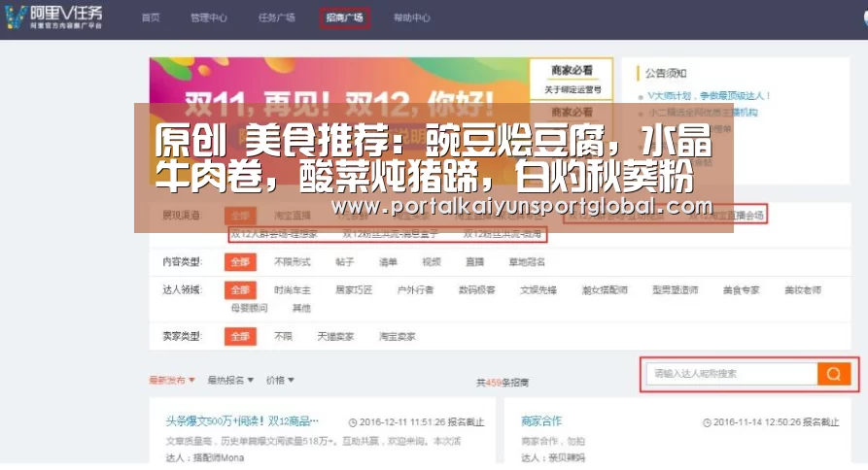Filter by 美妆老师 talent field

pos(803,290)
